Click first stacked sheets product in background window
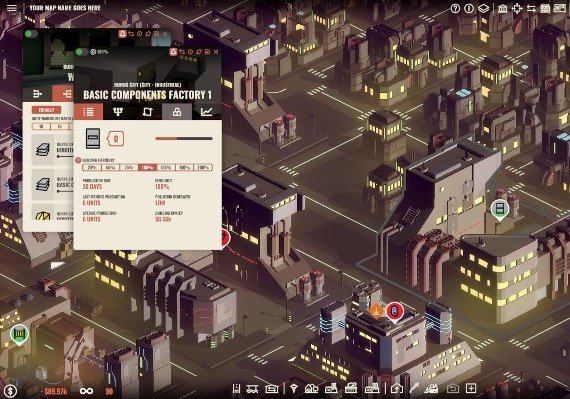 (x=43, y=149)
